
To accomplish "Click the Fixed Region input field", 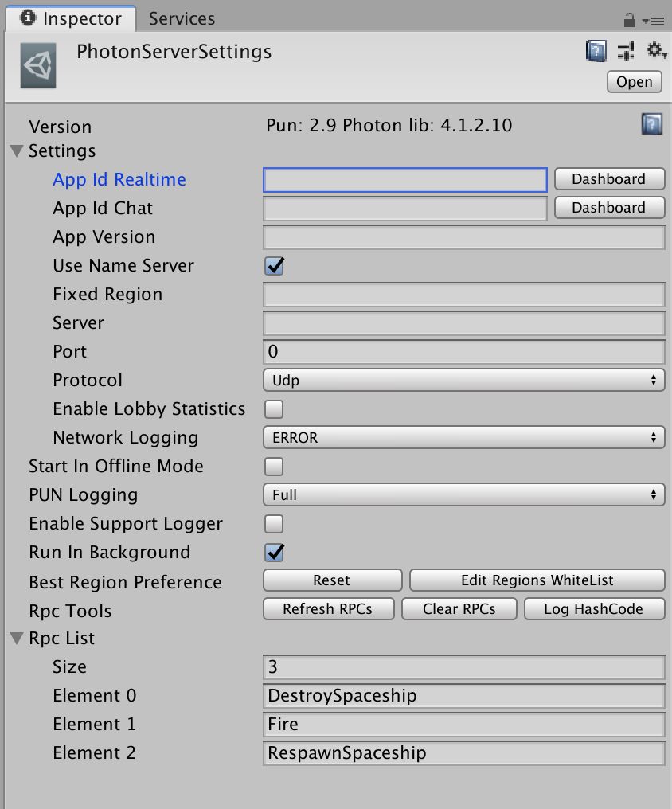I will 463,295.
